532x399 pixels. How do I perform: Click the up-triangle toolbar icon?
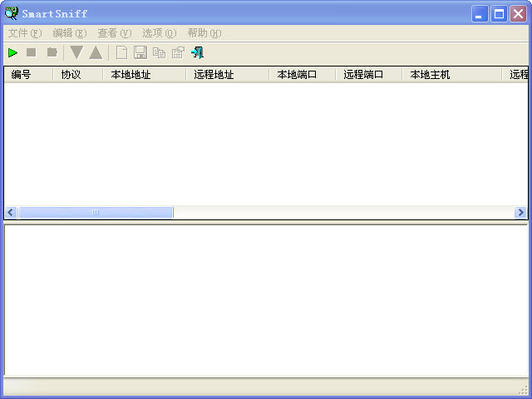(96, 52)
